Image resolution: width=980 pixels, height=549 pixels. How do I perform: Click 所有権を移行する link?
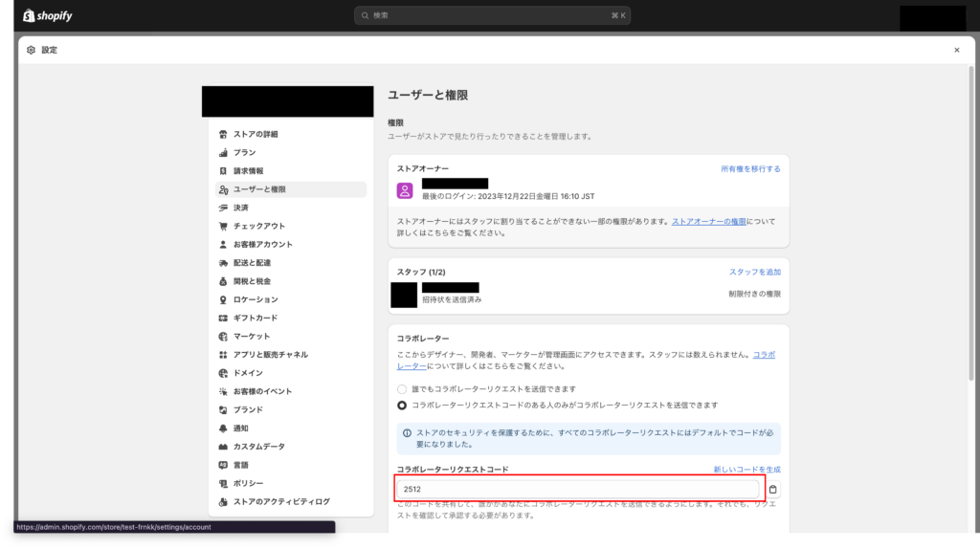pos(750,169)
